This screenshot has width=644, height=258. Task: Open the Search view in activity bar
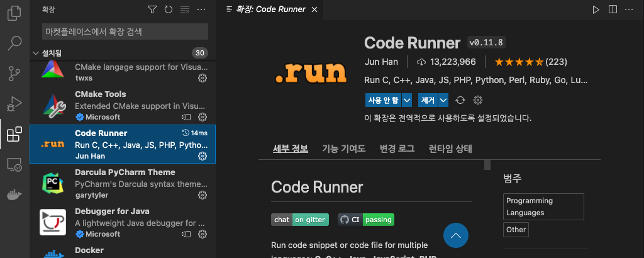[x=14, y=43]
